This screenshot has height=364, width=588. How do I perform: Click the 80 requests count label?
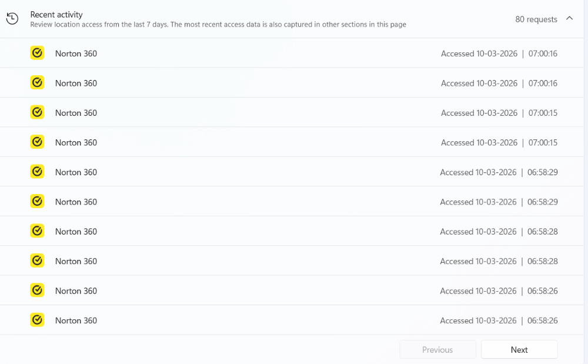536,19
